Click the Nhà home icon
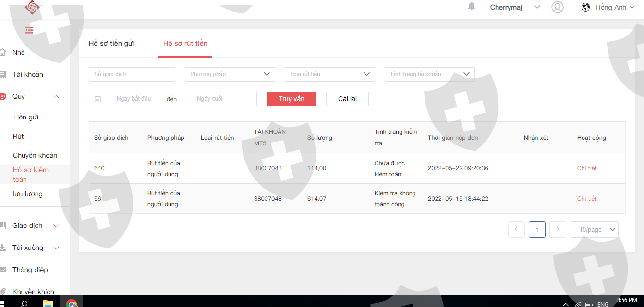The image size is (644, 307). click(x=2, y=52)
